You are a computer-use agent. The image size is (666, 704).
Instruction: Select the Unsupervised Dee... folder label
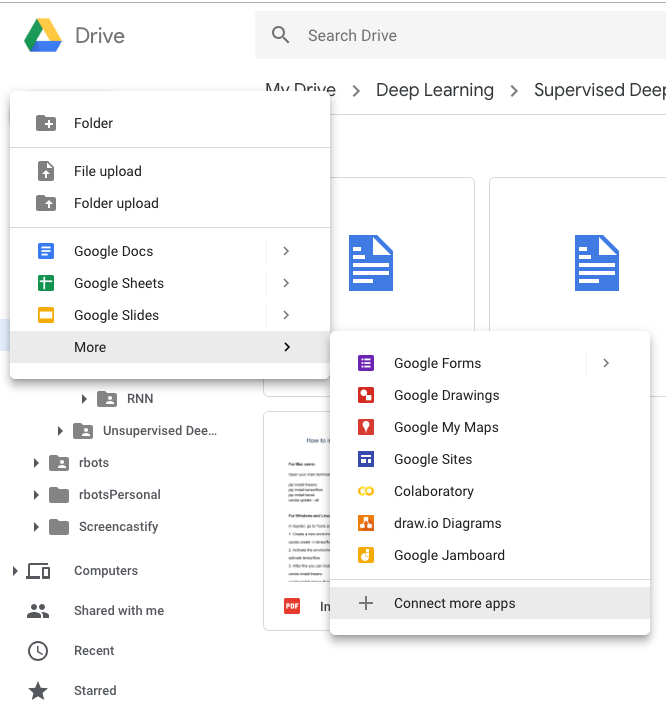click(160, 431)
